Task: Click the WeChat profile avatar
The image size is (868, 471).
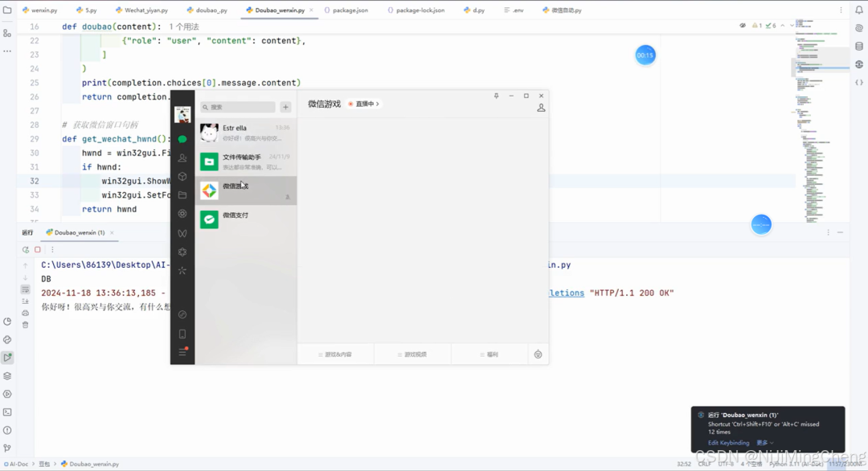Action: pos(182,115)
